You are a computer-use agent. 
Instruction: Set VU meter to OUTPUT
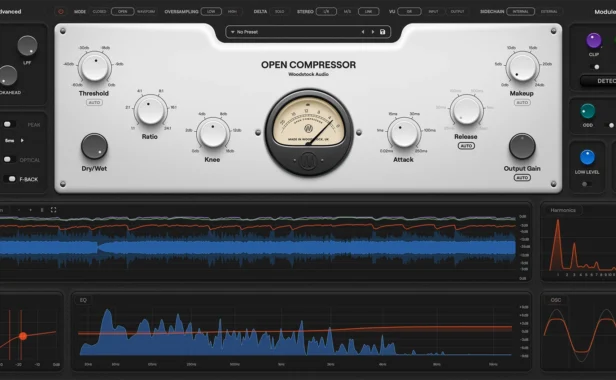coord(457,12)
